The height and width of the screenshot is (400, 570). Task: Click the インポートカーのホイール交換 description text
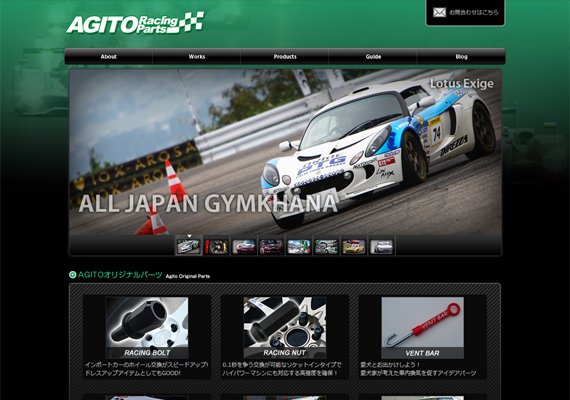[x=146, y=369]
